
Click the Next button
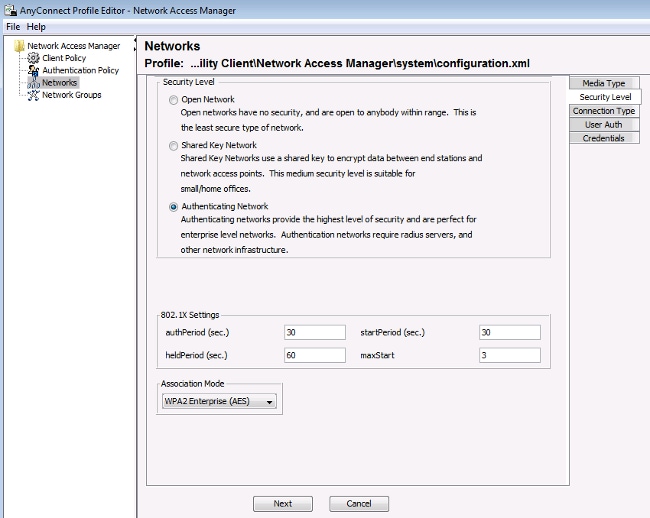(x=283, y=503)
